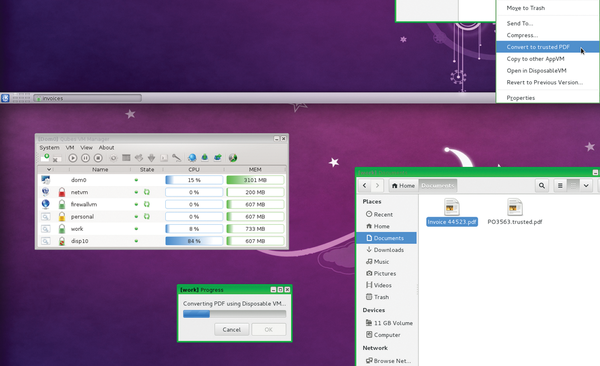The image size is (600, 366).
Task: Toggle list view in the file manager
Action: (x=560, y=186)
